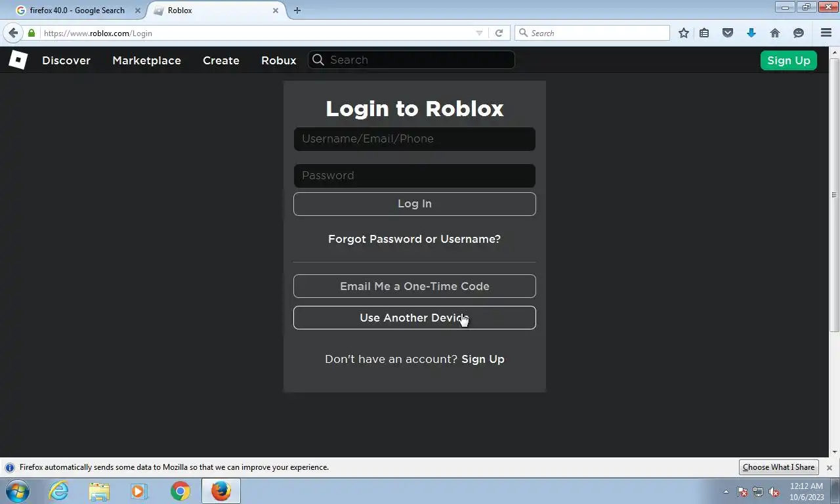This screenshot has width=840, height=504.
Task: Click the Firefox toolbar Search box
Action: coord(593,33)
